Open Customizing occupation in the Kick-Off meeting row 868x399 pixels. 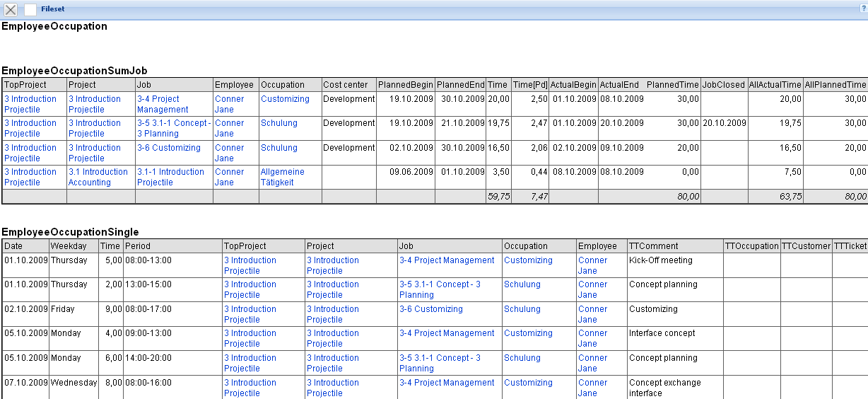click(528, 260)
